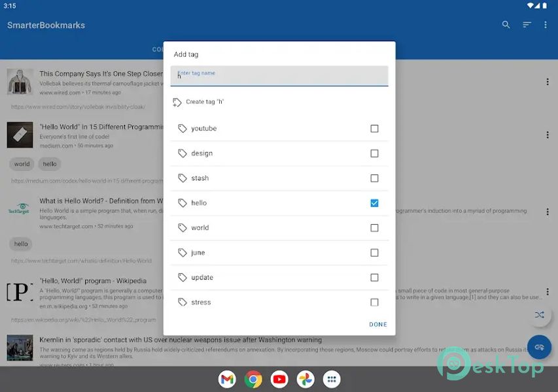Click the tag icon beside update
Viewport: 558px width, 392px height.
[183, 277]
